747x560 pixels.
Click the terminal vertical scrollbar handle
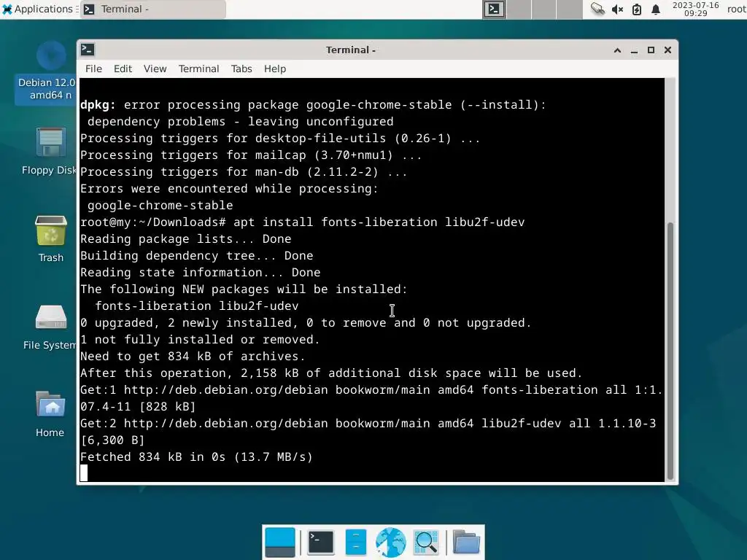coord(670,351)
